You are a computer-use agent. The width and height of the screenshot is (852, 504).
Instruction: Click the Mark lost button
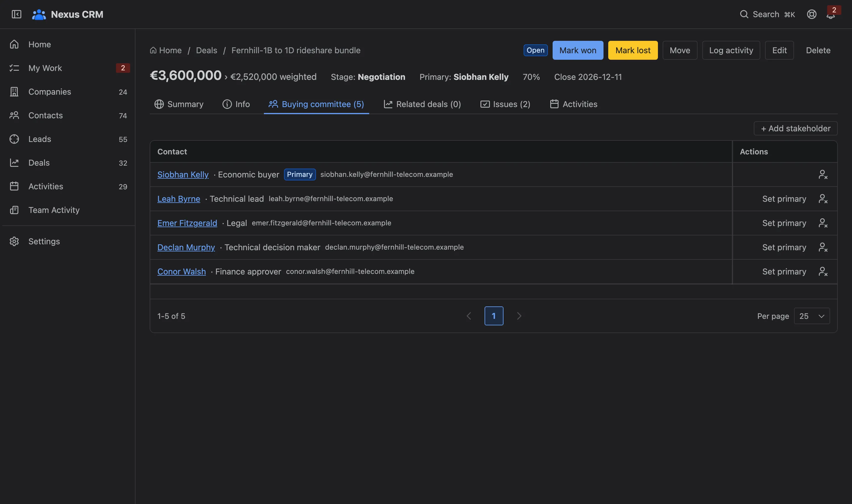[x=632, y=50]
